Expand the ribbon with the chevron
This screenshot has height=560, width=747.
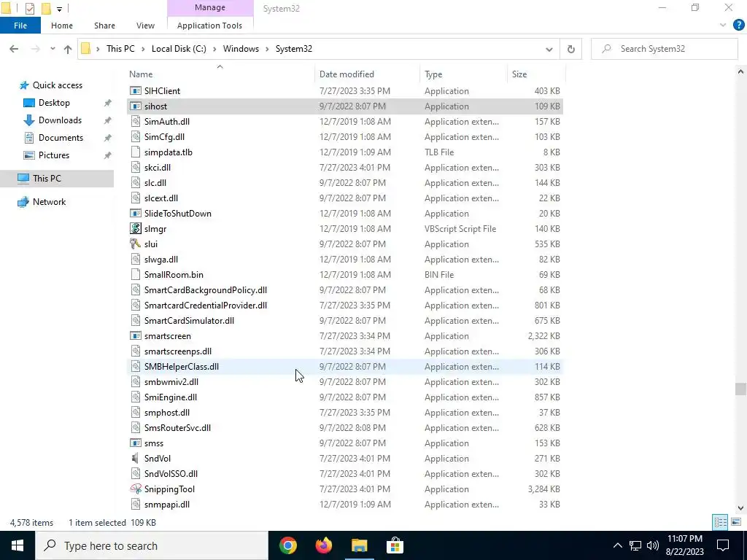tap(723, 26)
